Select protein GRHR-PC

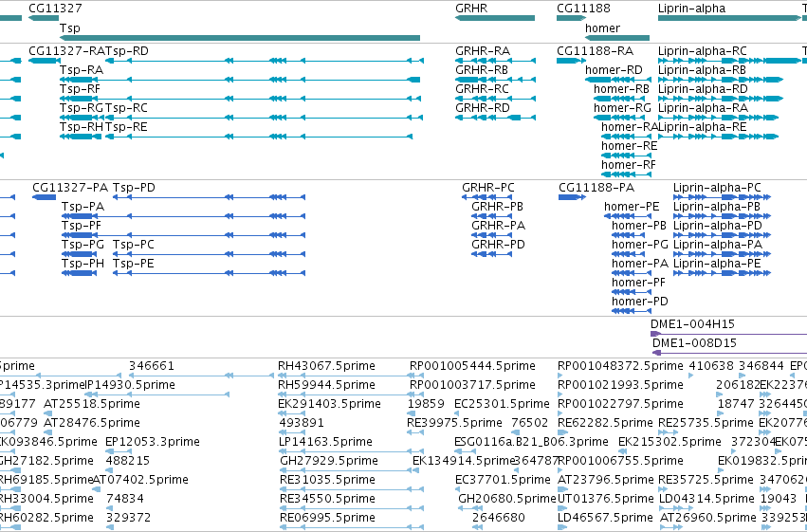tap(488, 188)
